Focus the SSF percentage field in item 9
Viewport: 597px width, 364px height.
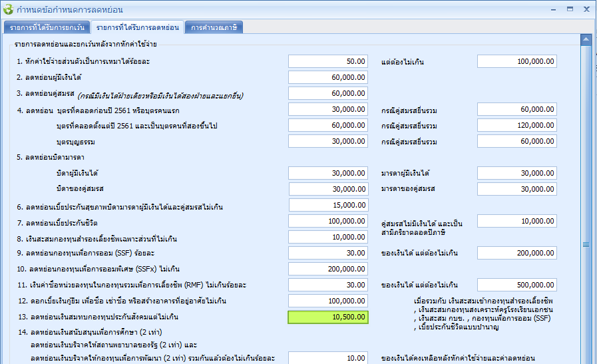click(328, 253)
